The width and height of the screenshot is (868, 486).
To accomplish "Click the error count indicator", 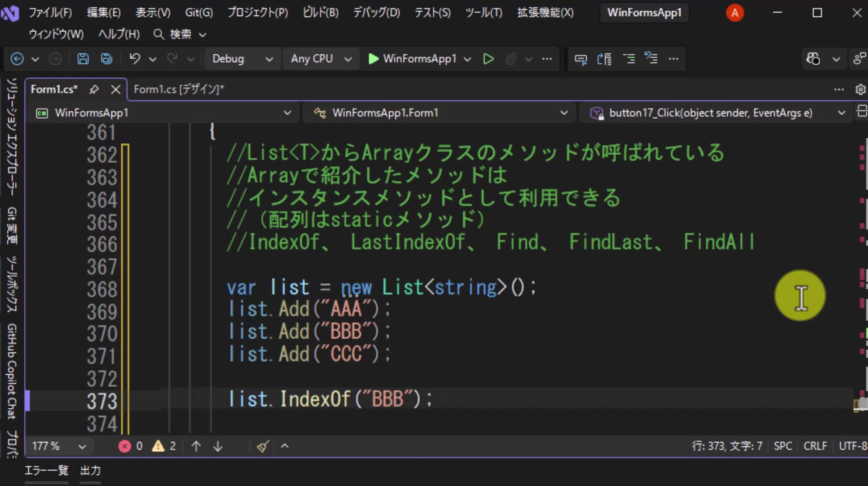I will click(131, 446).
